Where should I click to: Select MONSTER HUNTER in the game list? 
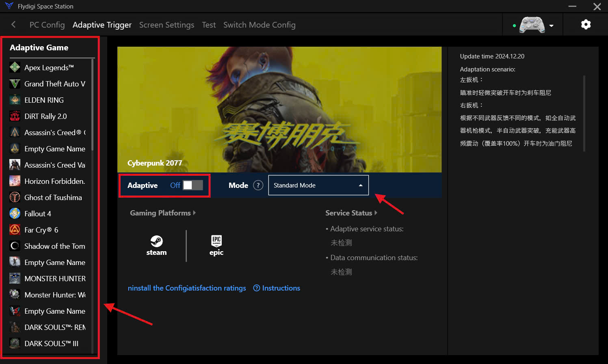point(55,279)
